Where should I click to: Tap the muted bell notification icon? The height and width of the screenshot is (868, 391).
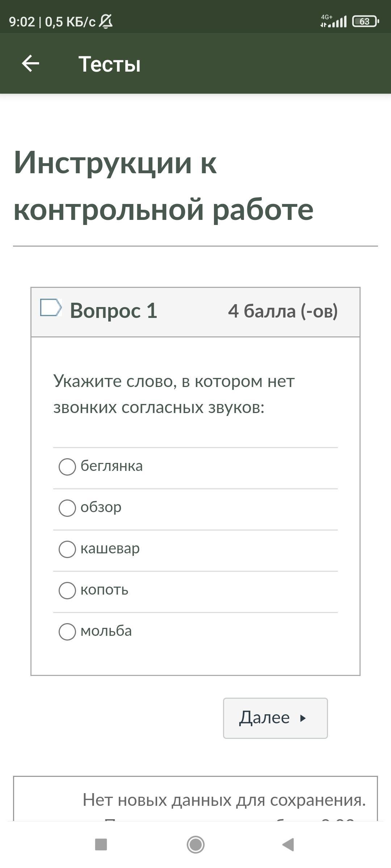(x=106, y=22)
